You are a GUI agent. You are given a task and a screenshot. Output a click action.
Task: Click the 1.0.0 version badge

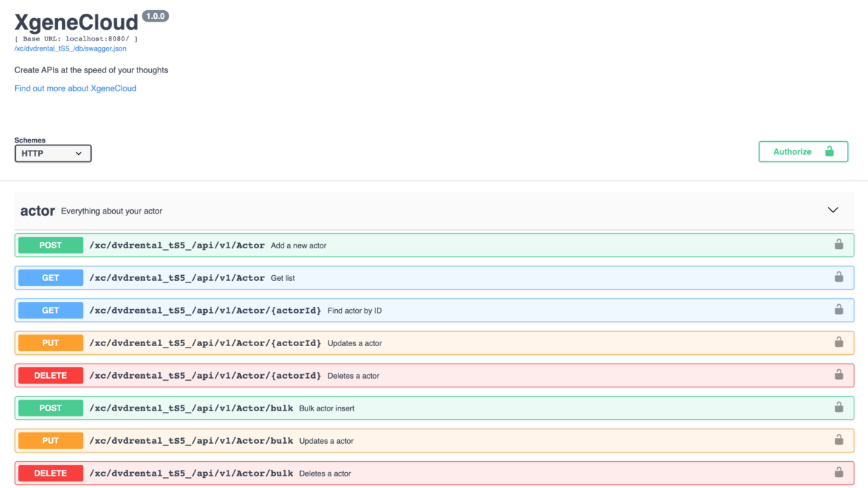point(156,16)
